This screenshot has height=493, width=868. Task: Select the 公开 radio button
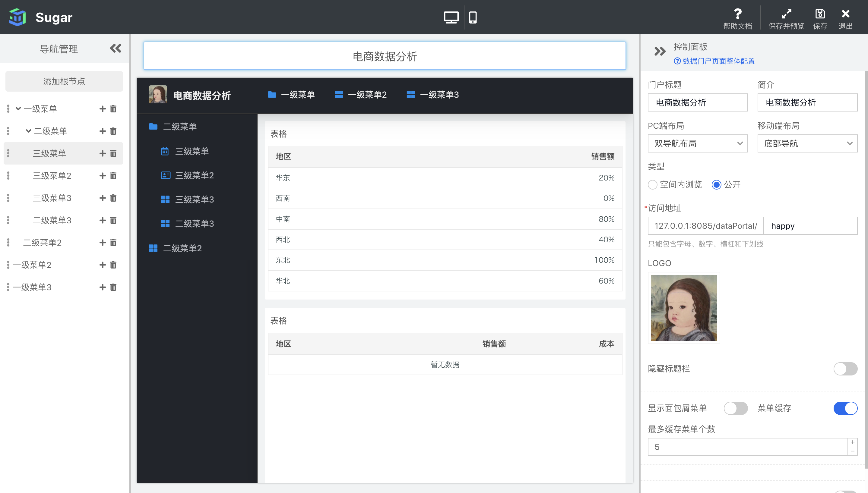coord(716,184)
